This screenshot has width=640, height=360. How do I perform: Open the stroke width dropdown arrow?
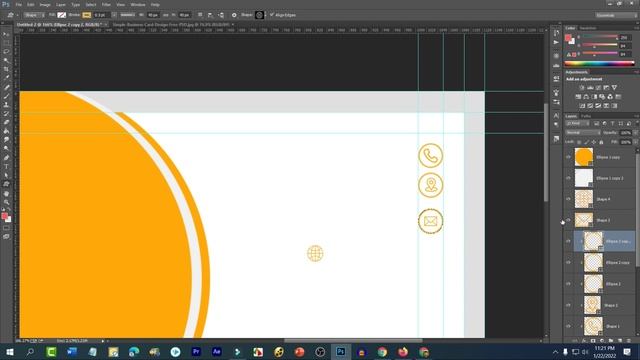(x=114, y=15)
